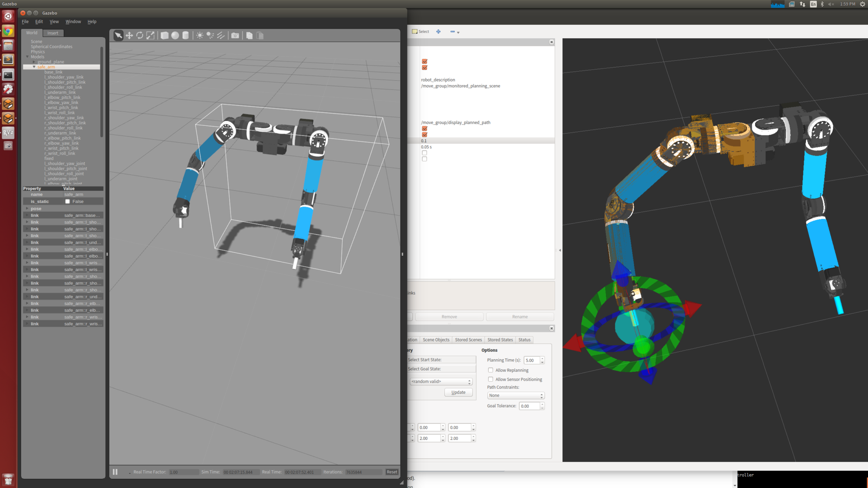Open the random valid state dropdown

[x=441, y=382]
